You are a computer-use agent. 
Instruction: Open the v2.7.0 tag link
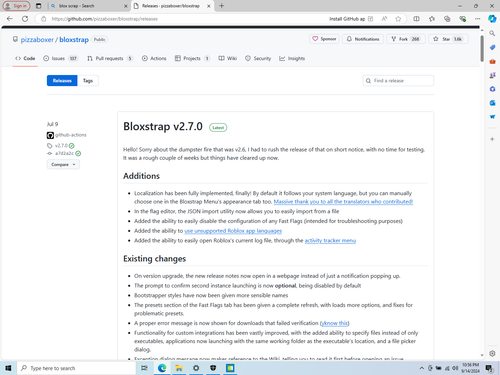[x=61, y=146]
